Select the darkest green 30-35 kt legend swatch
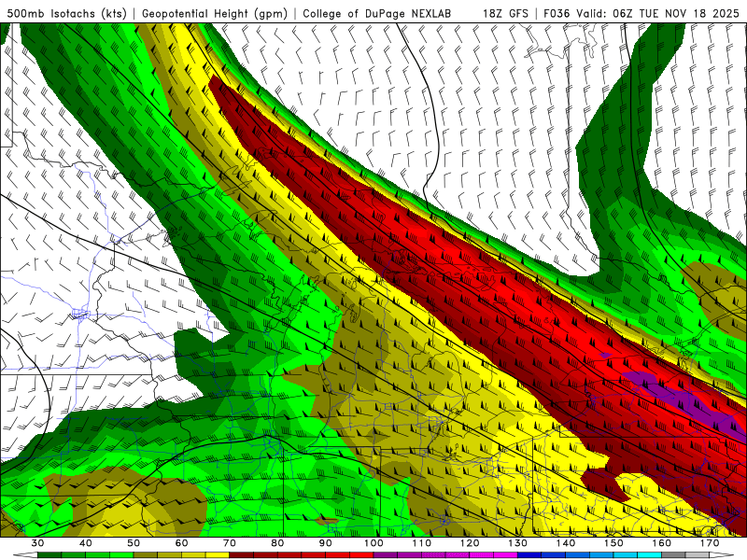 (x=49, y=555)
